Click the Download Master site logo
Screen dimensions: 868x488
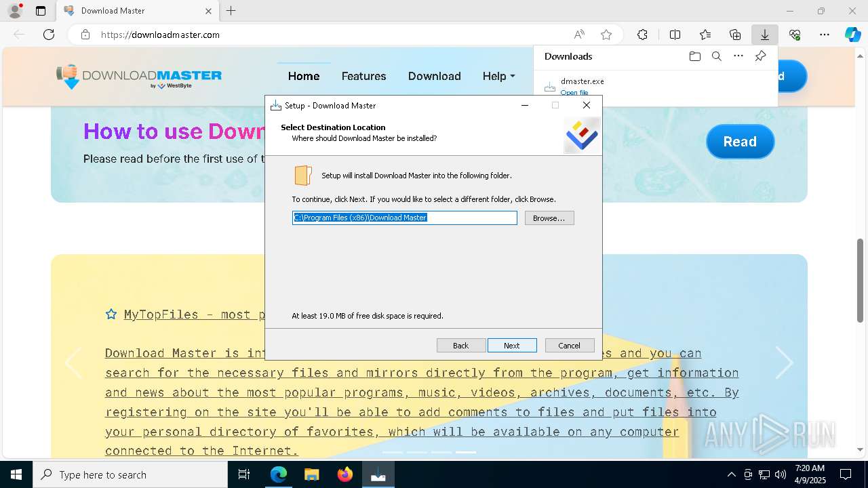(139, 77)
